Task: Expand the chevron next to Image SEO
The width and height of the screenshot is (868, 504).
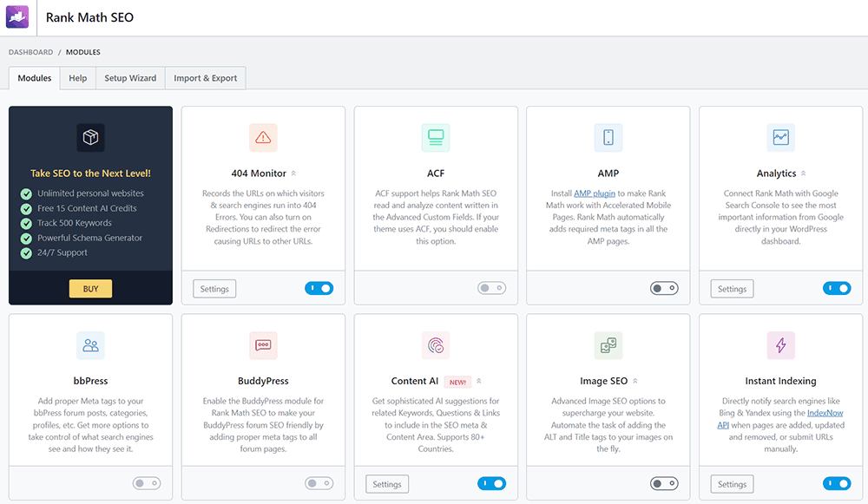Action: pos(635,381)
